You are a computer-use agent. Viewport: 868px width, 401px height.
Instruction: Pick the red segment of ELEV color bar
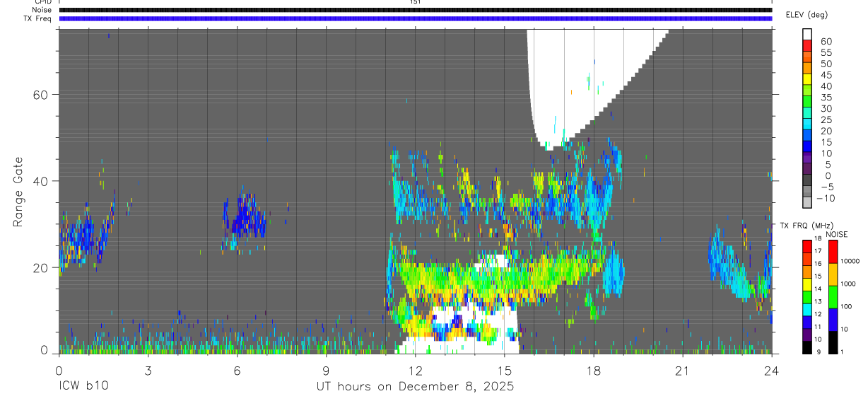coord(807,45)
